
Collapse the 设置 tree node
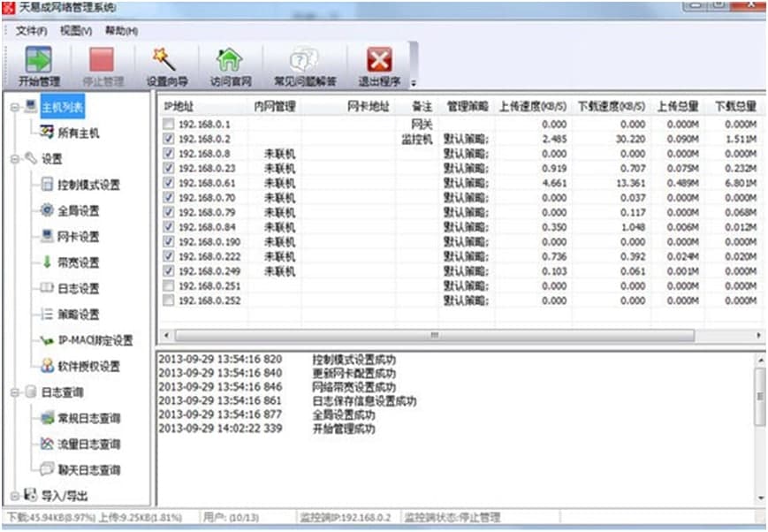[15, 159]
